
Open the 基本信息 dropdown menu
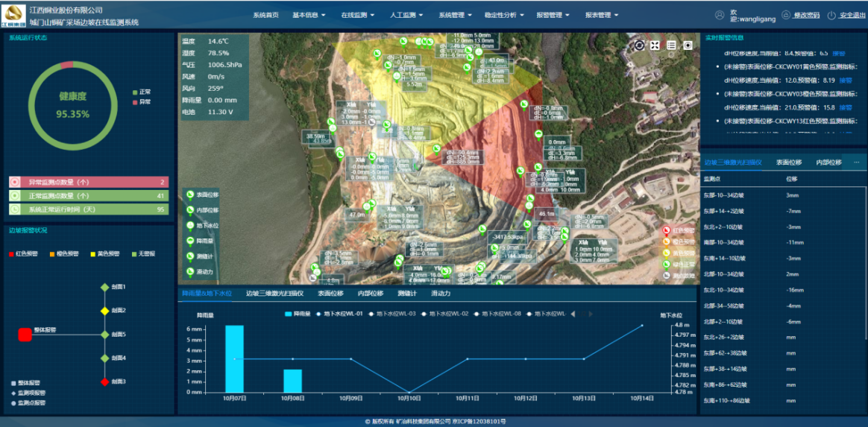309,15
